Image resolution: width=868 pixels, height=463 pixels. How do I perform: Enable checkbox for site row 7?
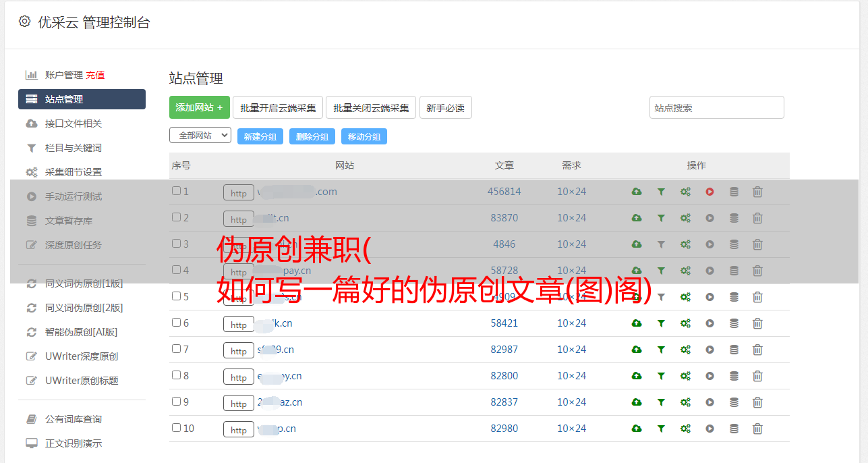[x=176, y=349]
